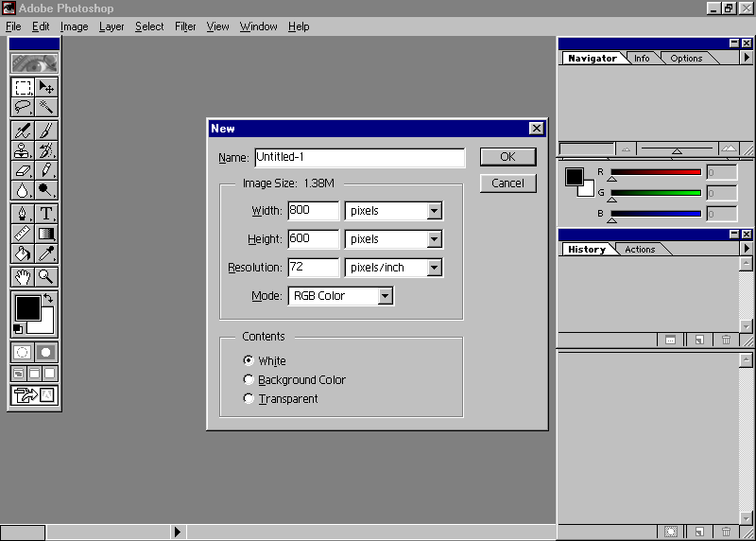Click OK in the New dialog

click(x=507, y=157)
